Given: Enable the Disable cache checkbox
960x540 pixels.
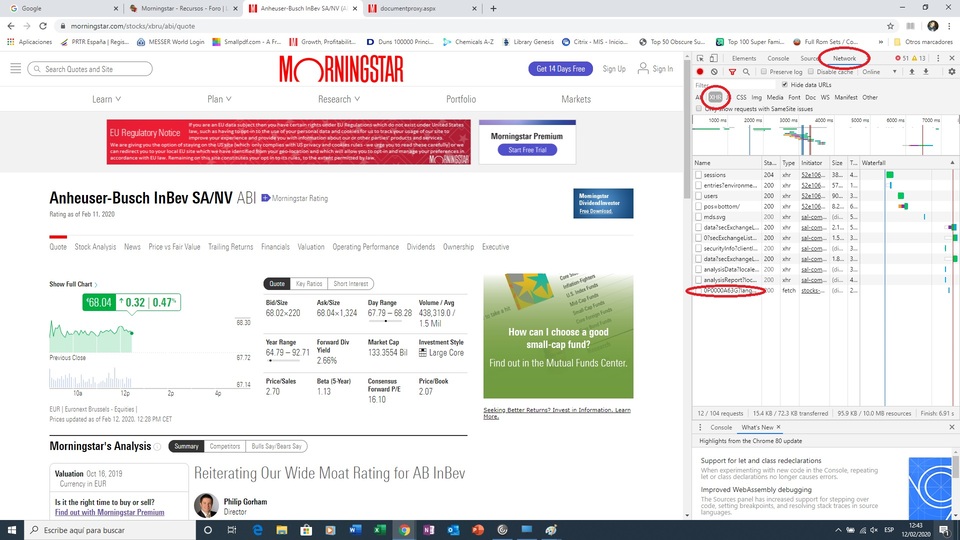Looking at the screenshot, I should 811,72.
